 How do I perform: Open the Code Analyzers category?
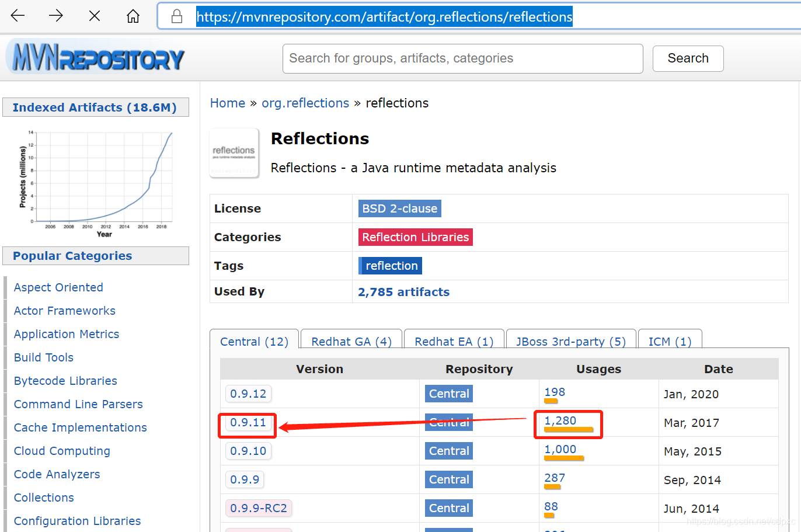click(57, 474)
